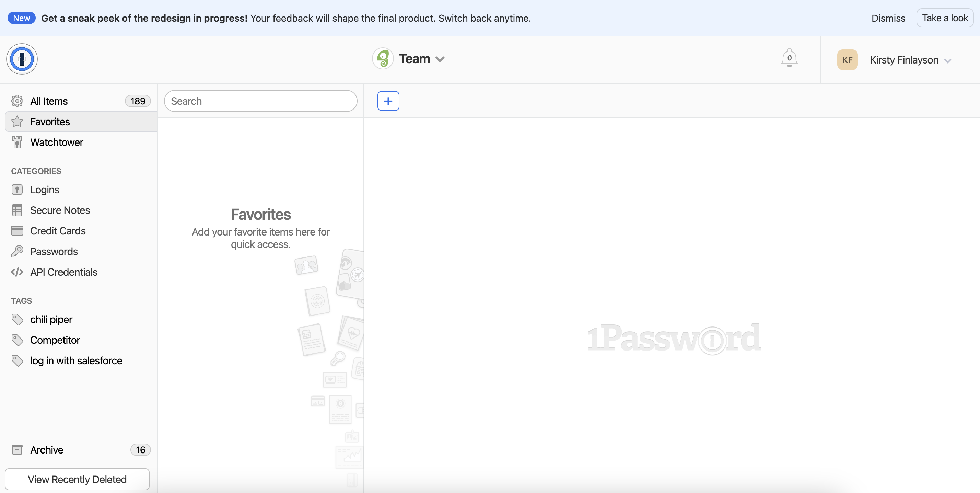Image resolution: width=980 pixels, height=493 pixels.
Task: Click the chili piper tag icon
Action: tap(17, 319)
